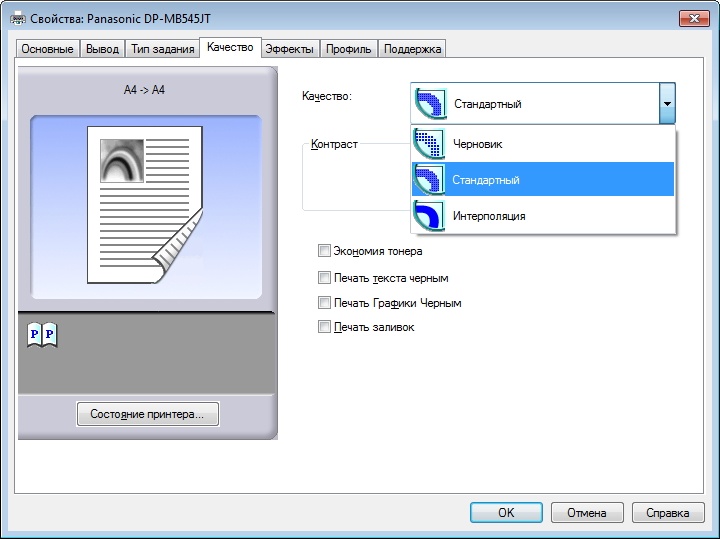720x539 pixels.
Task: Choose Интерполяция in the quality list
Action: pyautogui.click(x=543, y=215)
